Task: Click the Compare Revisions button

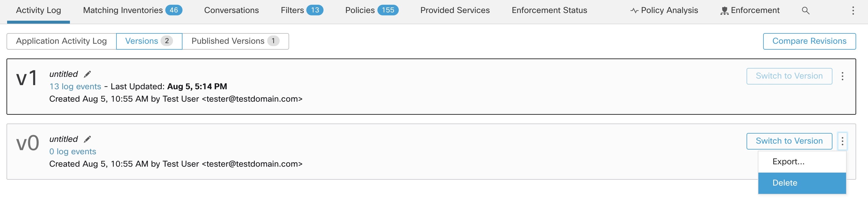Action: [809, 41]
